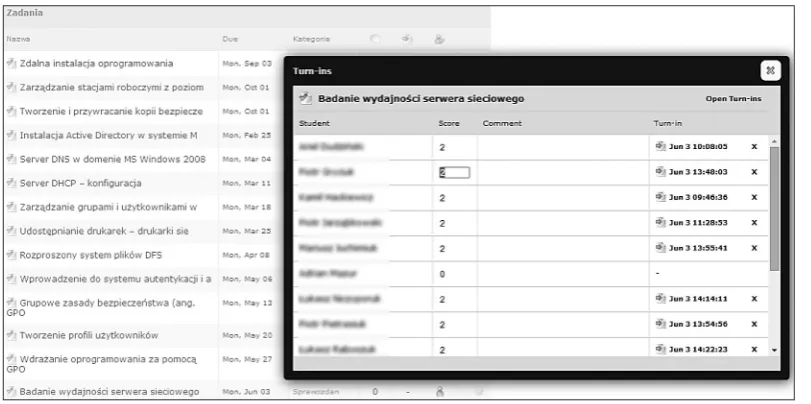Click the up arrow of the Turn-ins scrollbar
The height and width of the screenshot is (404, 811).
point(774,141)
